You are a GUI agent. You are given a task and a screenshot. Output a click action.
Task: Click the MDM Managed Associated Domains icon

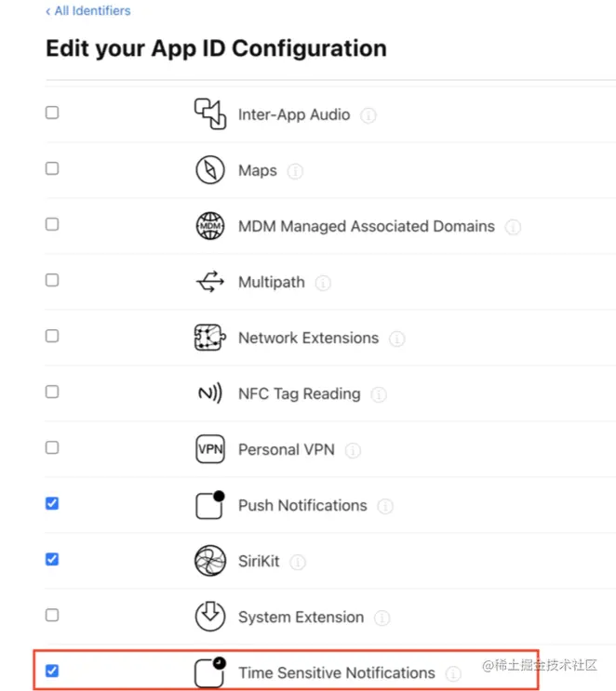(x=209, y=226)
